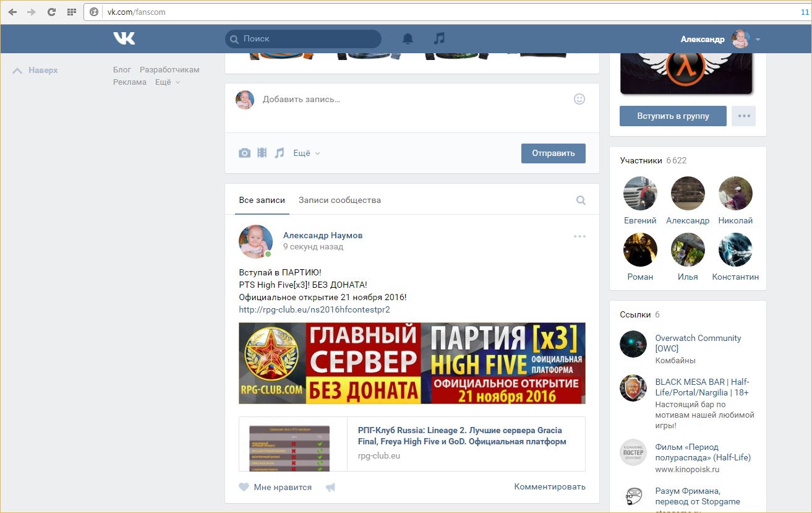
Task: Click the Поиск search field
Action: (x=303, y=38)
